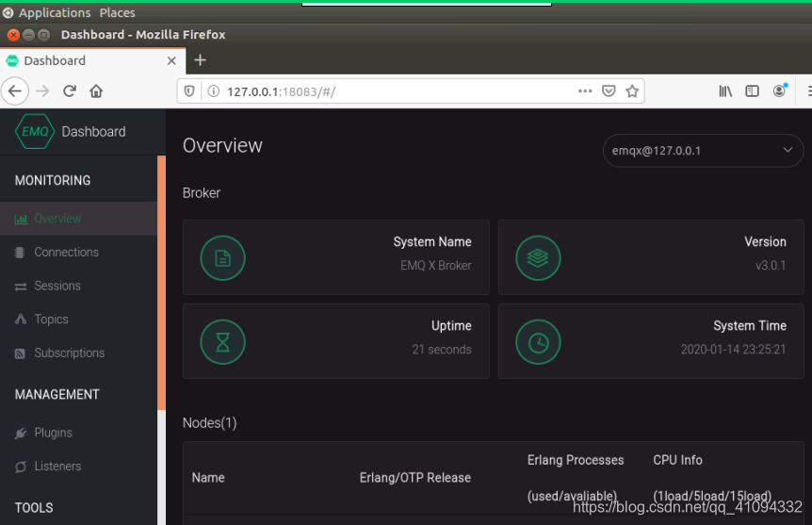Click the Dashboard title next to the logo
Viewport: 812px width, 525px height.
[94, 132]
